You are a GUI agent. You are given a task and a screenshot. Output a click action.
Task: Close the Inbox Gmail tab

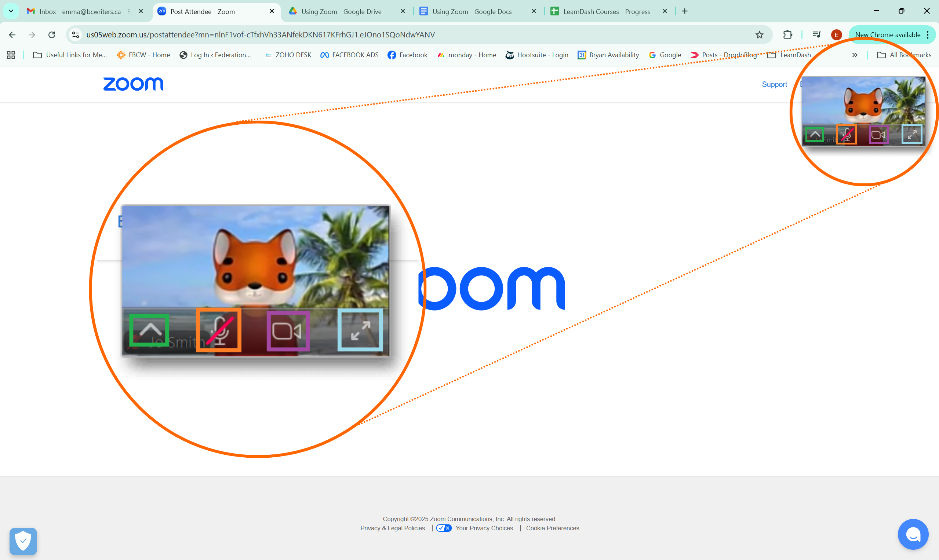[141, 11]
